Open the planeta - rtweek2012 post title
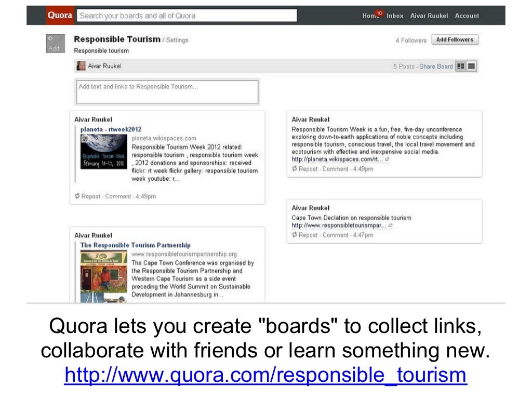 pyautogui.click(x=111, y=129)
